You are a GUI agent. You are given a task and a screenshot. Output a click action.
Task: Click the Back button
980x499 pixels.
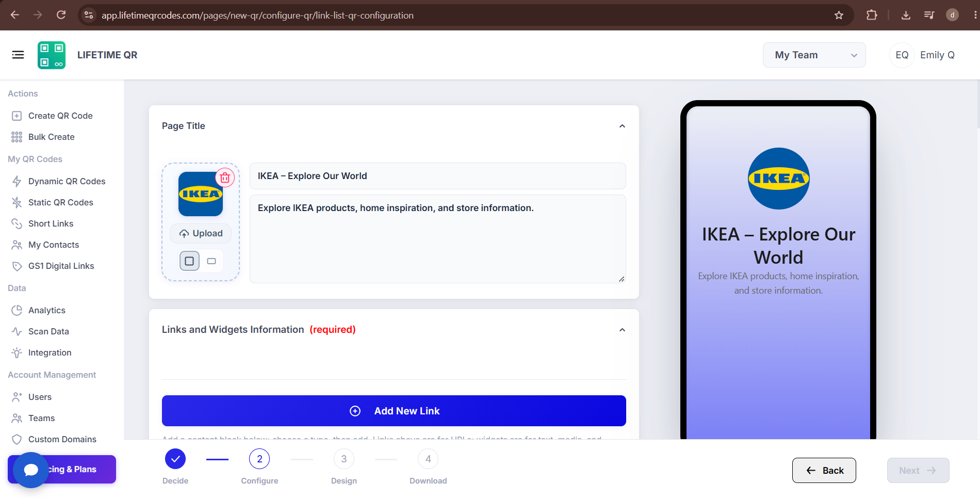point(824,470)
